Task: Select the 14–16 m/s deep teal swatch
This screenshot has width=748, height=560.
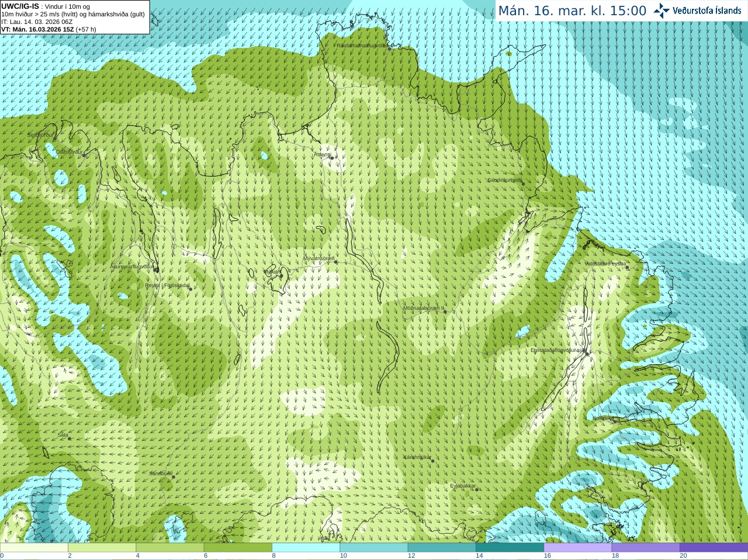Action: [510, 548]
